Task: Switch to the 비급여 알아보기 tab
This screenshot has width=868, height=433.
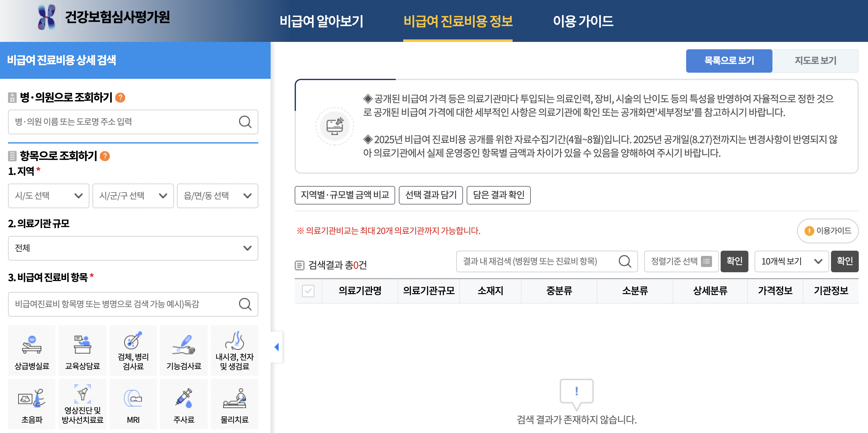Action: 321,22
